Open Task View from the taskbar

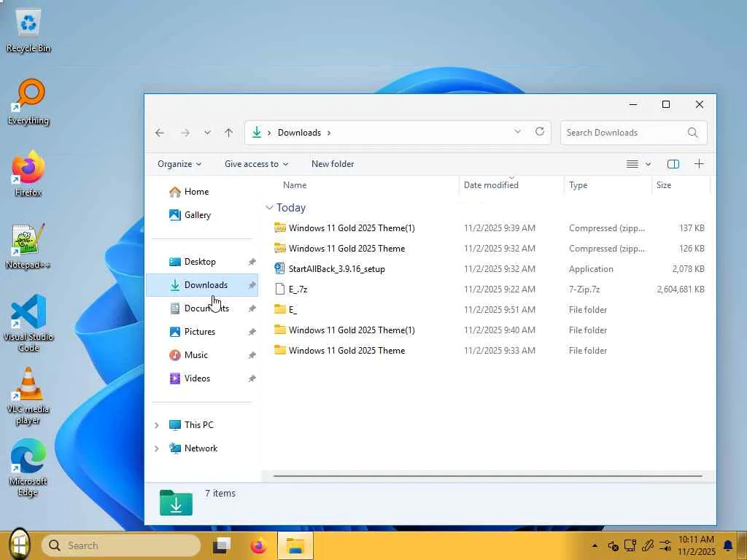point(222,545)
